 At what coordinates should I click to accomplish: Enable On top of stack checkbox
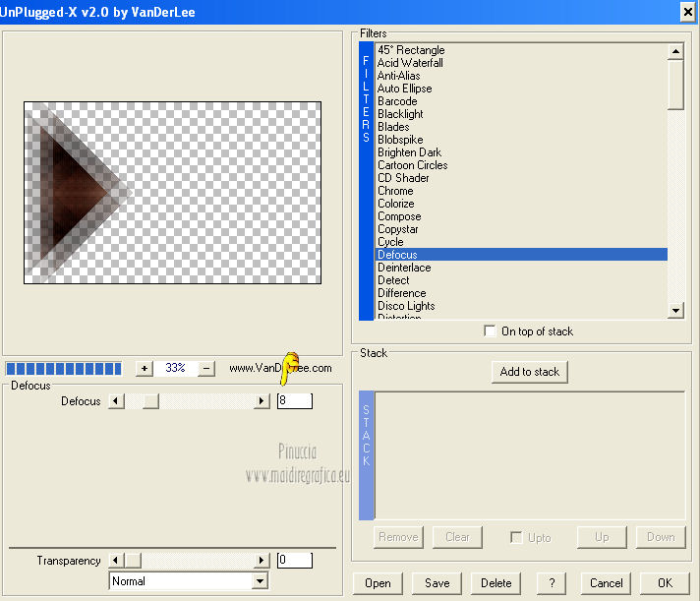point(490,331)
